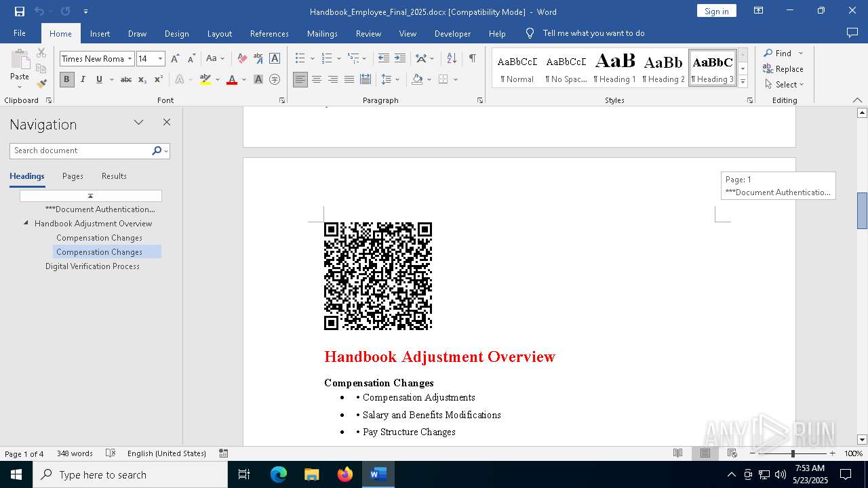Screen dimensions: 868x488
Task: Open the font name dropdown
Action: click(130, 59)
